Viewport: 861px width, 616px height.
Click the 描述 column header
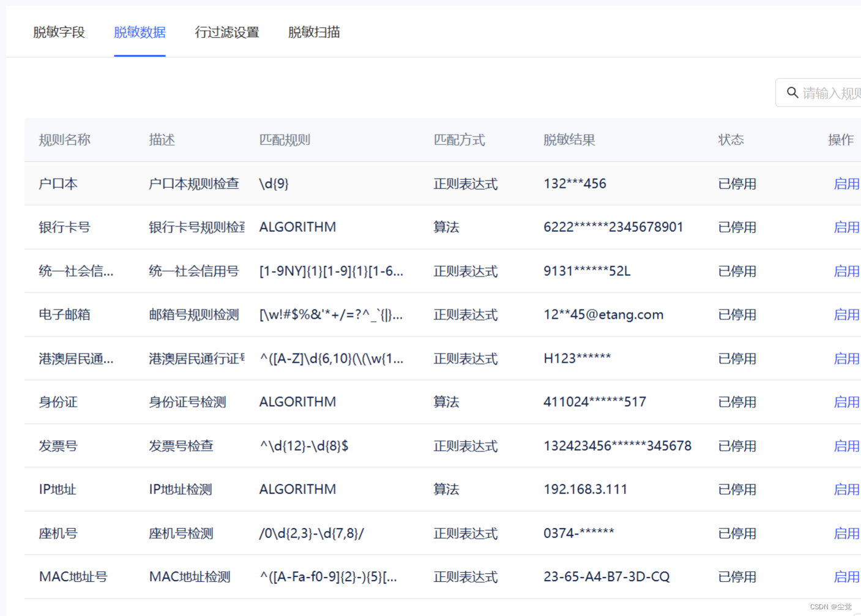pos(162,140)
